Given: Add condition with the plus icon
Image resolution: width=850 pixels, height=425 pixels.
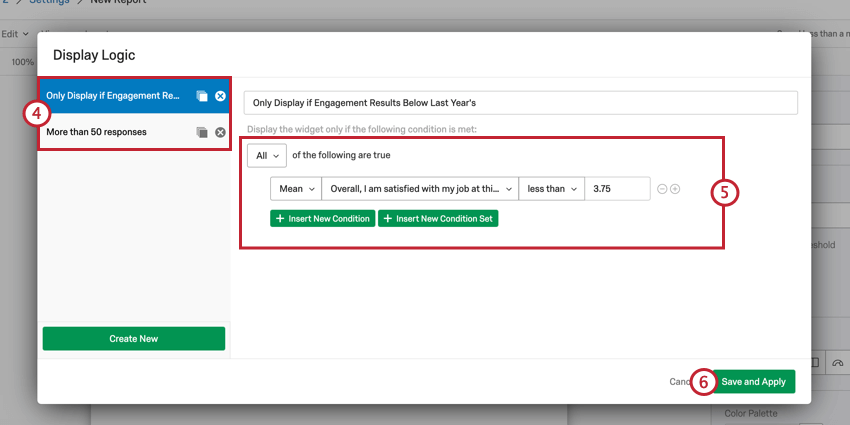Looking at the screenshot, I should pos(675,189).
